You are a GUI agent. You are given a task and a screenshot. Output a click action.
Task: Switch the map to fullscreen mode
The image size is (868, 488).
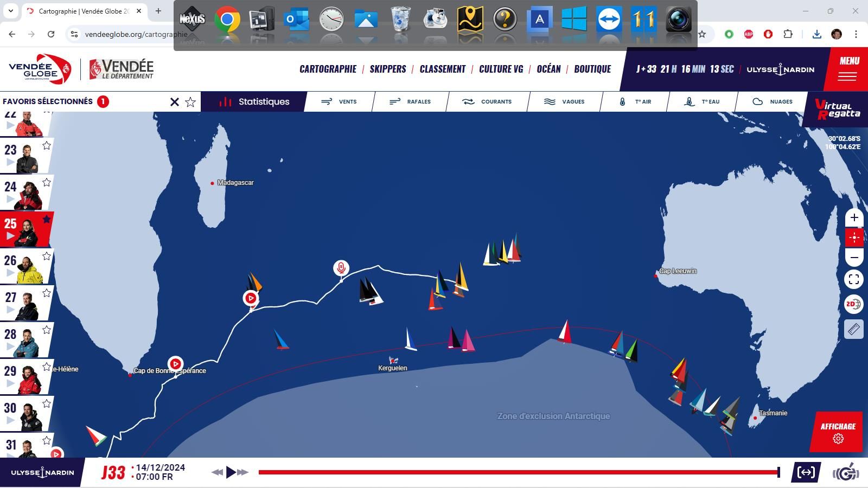(854, 279)
